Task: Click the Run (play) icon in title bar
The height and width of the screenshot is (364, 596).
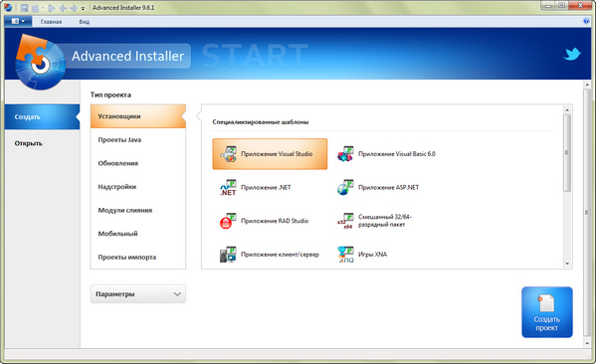Action: click(52, 8)
